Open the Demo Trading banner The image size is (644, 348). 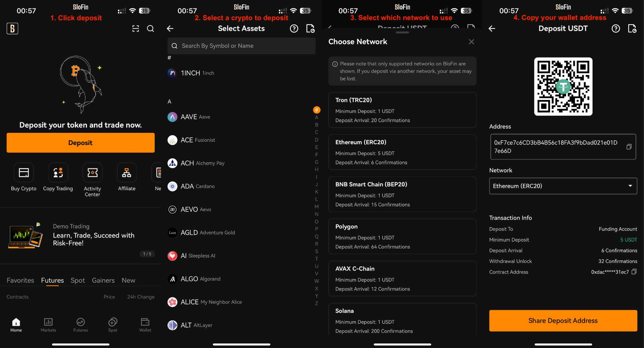click(x=80, y=236)
